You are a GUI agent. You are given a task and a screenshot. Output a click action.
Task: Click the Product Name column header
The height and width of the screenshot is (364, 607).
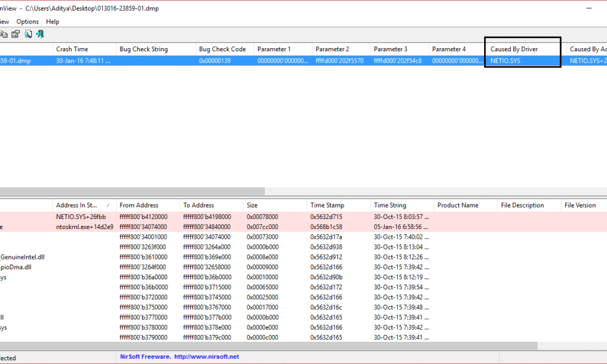click(457, 205)
